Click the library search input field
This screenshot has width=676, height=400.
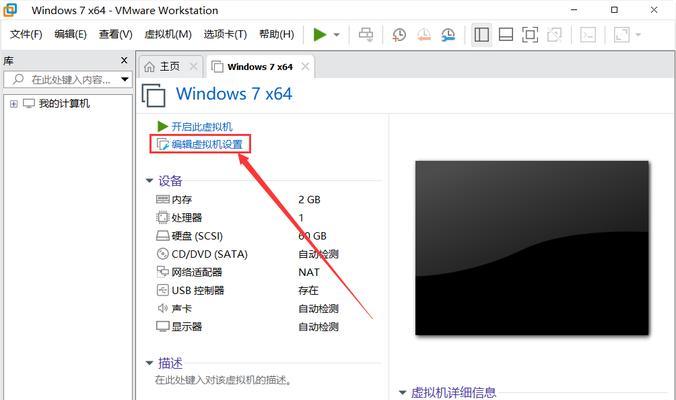(67, 79)
